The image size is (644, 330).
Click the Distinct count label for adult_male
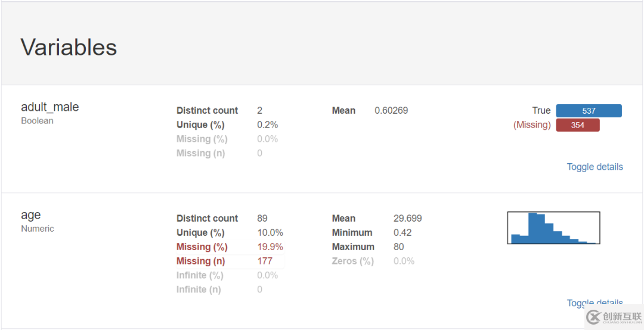(207, 111)
